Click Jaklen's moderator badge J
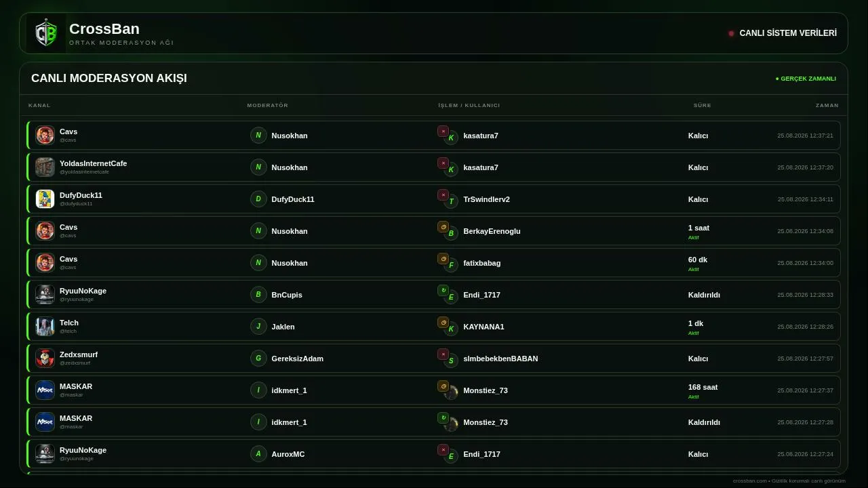Viewport: 868px width, 488px height. [258, 327]
